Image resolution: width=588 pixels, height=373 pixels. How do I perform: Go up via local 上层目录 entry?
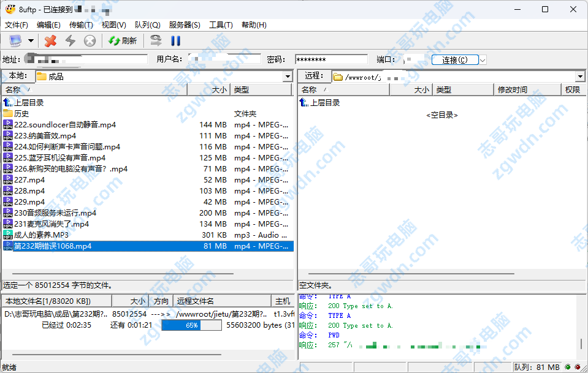28,103
